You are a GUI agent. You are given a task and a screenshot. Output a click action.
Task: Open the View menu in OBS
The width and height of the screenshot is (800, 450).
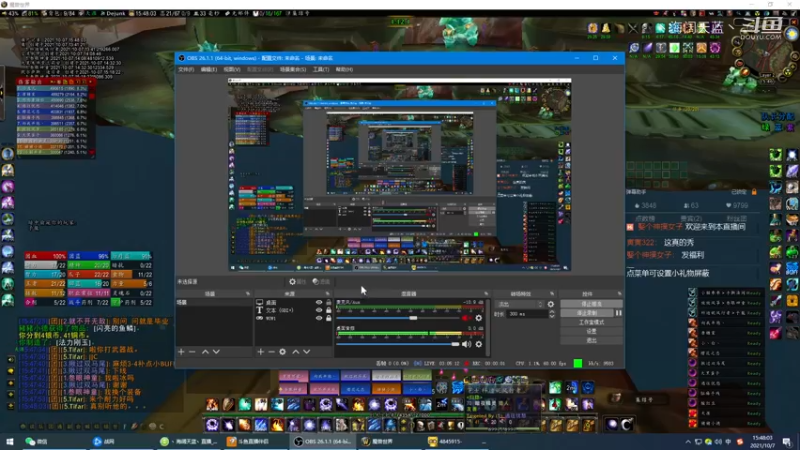coord(231,69)
